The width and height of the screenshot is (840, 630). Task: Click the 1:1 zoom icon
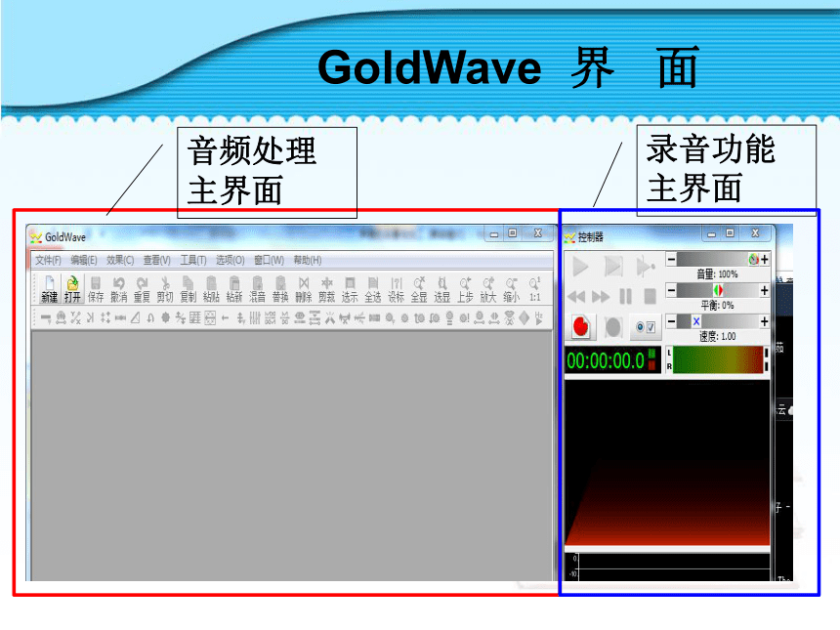click(534, 289)
